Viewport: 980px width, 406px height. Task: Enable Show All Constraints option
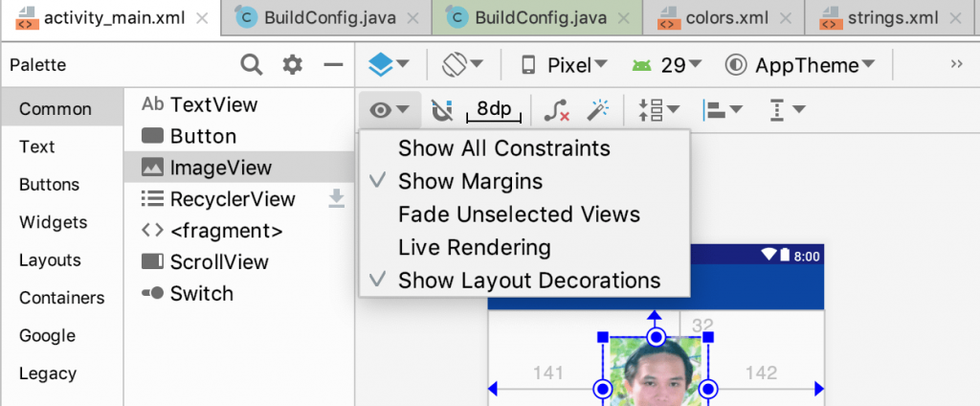tap(503, 148)
